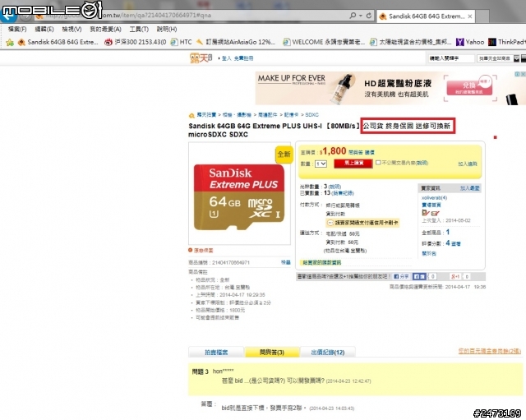This screenshot has height=420, width=526.
Task: Open the Sandisk 64GB 64G Extre... bookmark
Action: click(x=58, y=42)
